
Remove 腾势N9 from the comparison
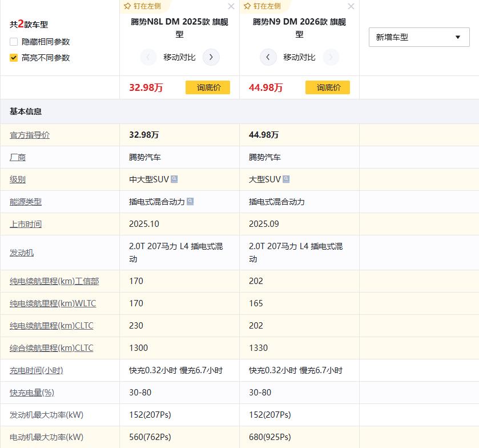click(351, 6)
